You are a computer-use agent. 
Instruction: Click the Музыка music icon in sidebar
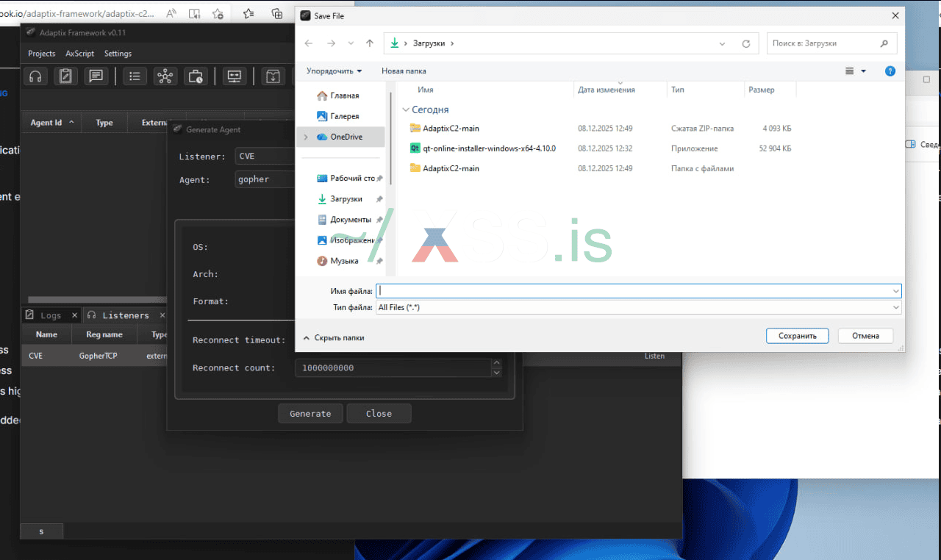coord(322,261)
